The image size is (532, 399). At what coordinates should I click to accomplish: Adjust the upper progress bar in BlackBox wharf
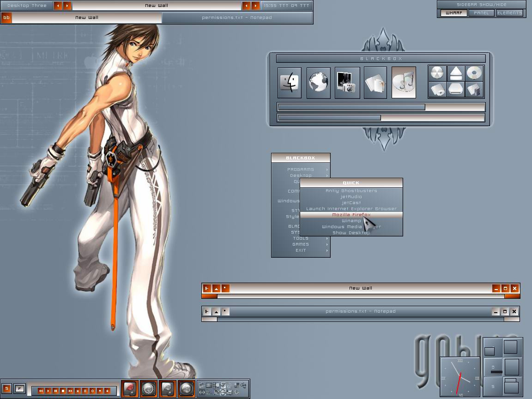pyautogui.click(x=381, y=107)
